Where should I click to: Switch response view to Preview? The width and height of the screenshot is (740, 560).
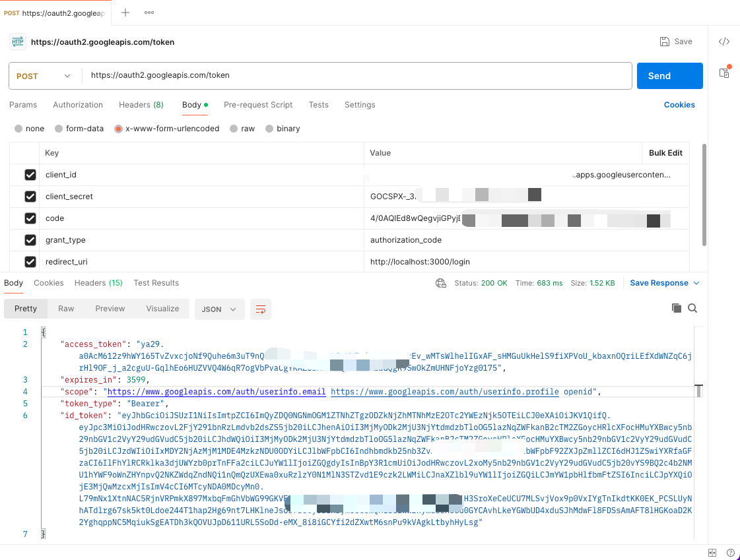(x=110, y=309)
